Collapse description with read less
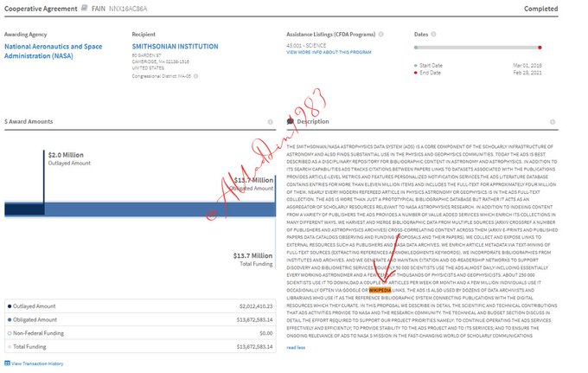 [x=296, y=347]
